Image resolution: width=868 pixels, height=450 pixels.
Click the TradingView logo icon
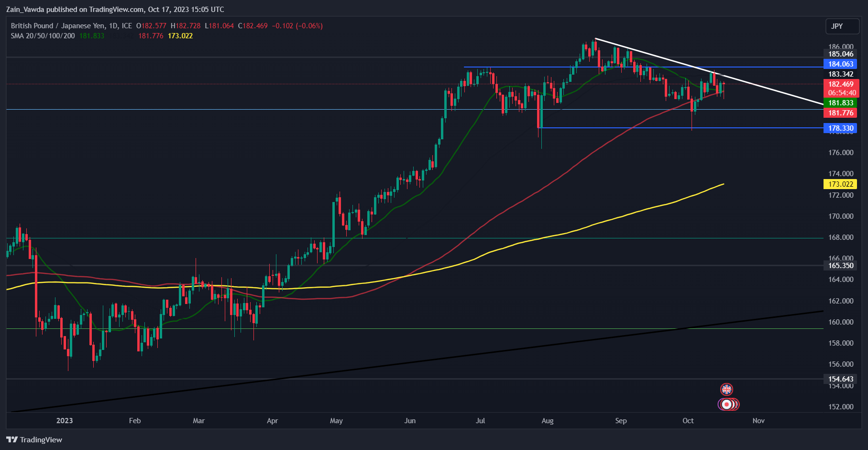(x=12, y=439)
